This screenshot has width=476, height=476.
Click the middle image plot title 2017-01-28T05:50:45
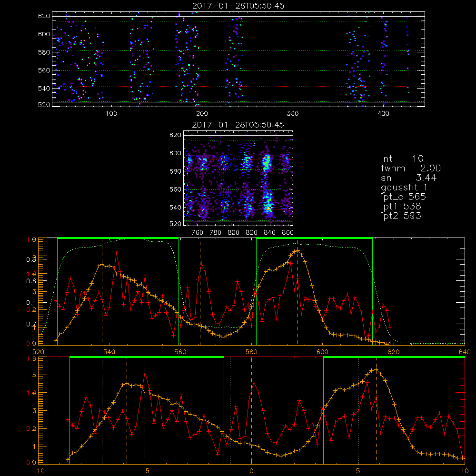(238, 125)
